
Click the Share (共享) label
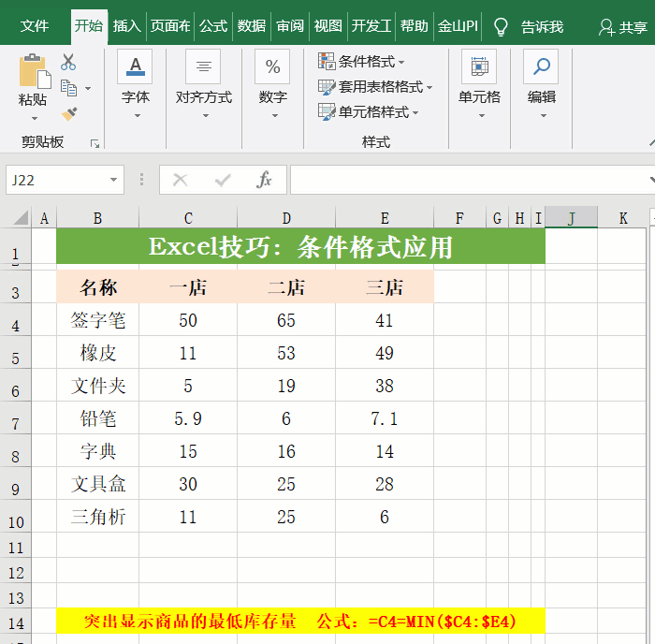633,27
